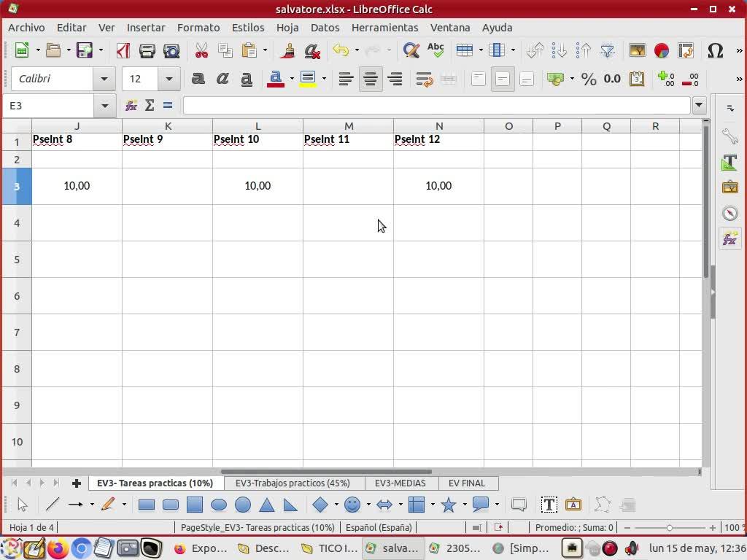The height and width of the screenshot is (560, 747).
Task: Add a decimal place
Action: point(665,79)
